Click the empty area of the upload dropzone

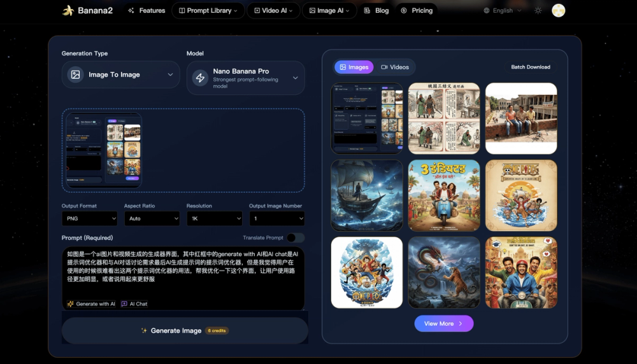[x=224, y=150]
